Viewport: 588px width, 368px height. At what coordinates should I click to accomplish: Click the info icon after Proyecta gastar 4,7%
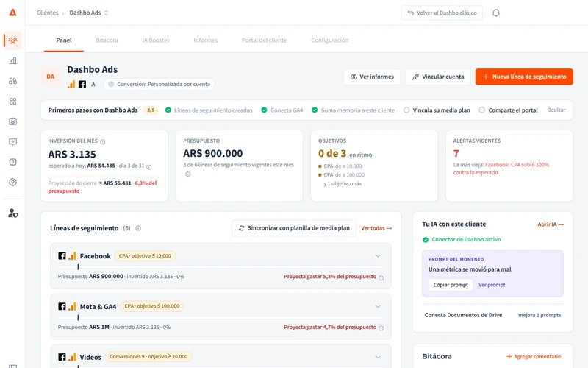tap(381, 328)
